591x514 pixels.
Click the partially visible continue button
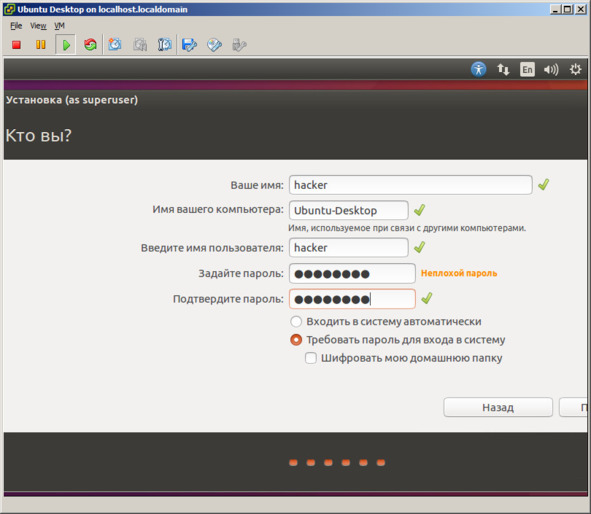[573, 407]
